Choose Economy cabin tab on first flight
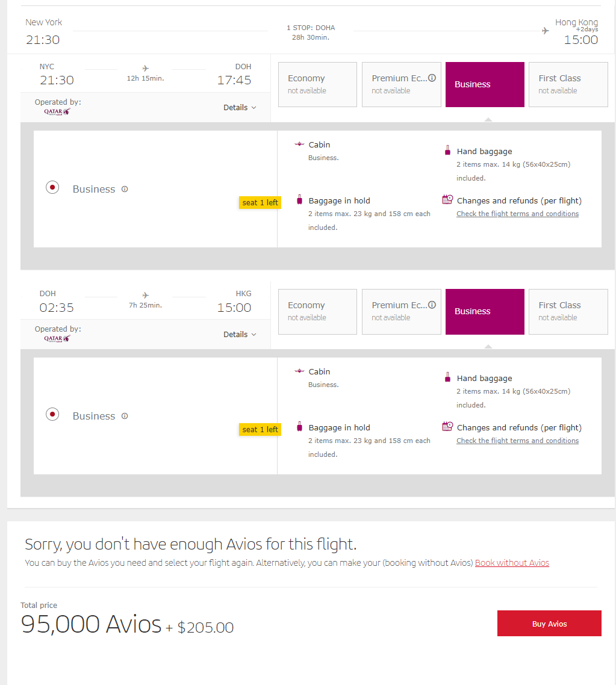This screenshot has width=616, height=685. (x=317, y=84)
